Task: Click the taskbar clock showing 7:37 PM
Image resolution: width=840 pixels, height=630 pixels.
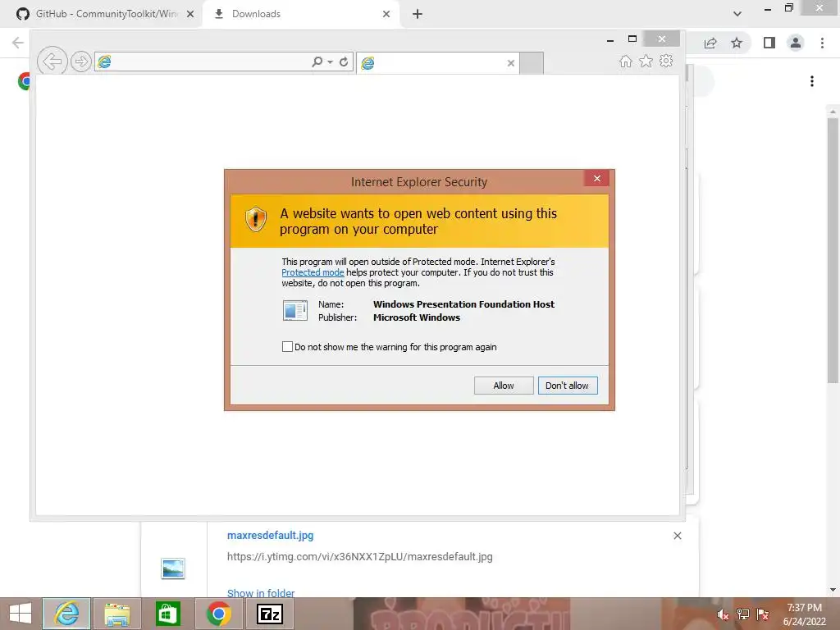Action: [x=805, y=614]
